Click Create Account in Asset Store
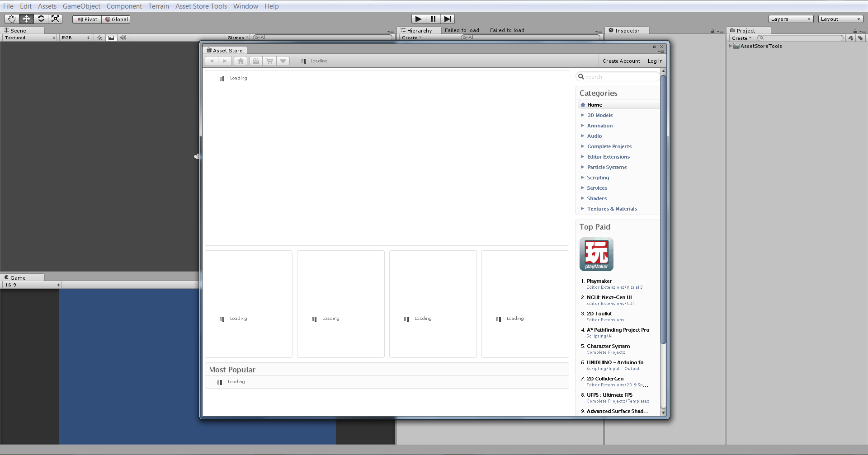Viewport: 868px width, 455px height. click(x=621, y=61)
